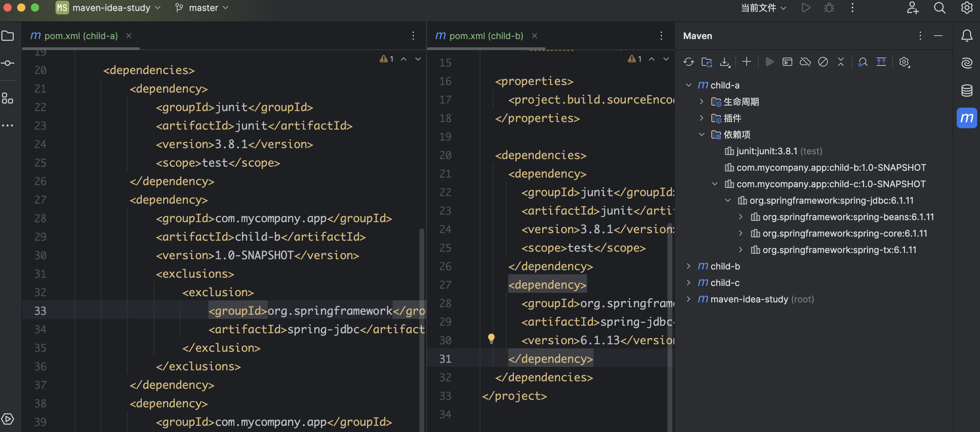The image size is (980, 432).
Task: Toggle Maven offline mode
Action: point(805,62)
